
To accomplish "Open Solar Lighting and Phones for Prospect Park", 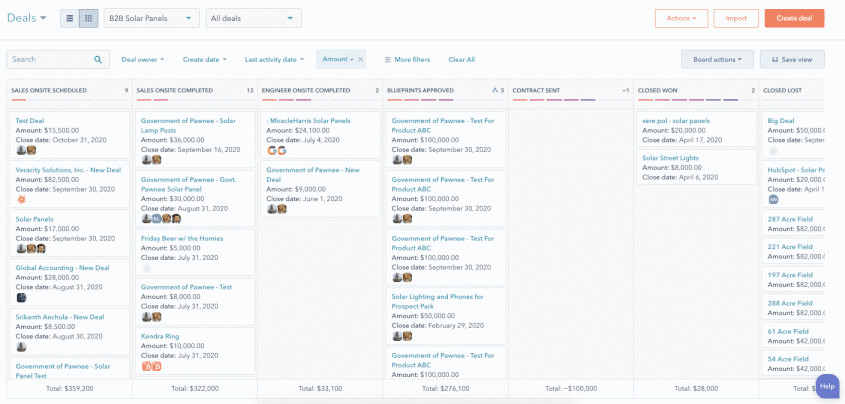I will click(438, 302).
